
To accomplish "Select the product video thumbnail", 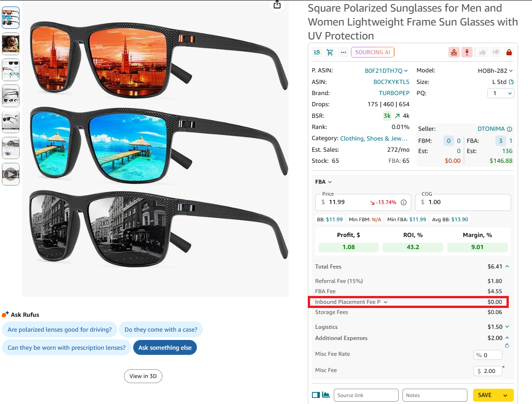I will [x=11, y=174].
